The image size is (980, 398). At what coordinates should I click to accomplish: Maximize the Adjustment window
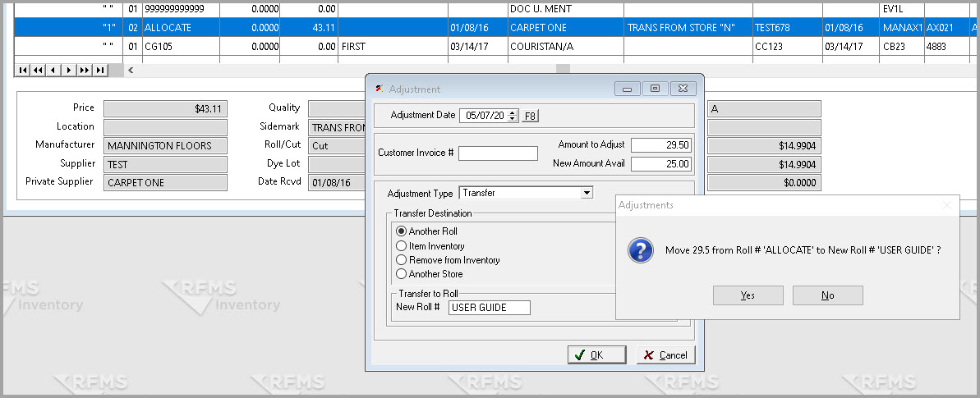coord(655,89)
